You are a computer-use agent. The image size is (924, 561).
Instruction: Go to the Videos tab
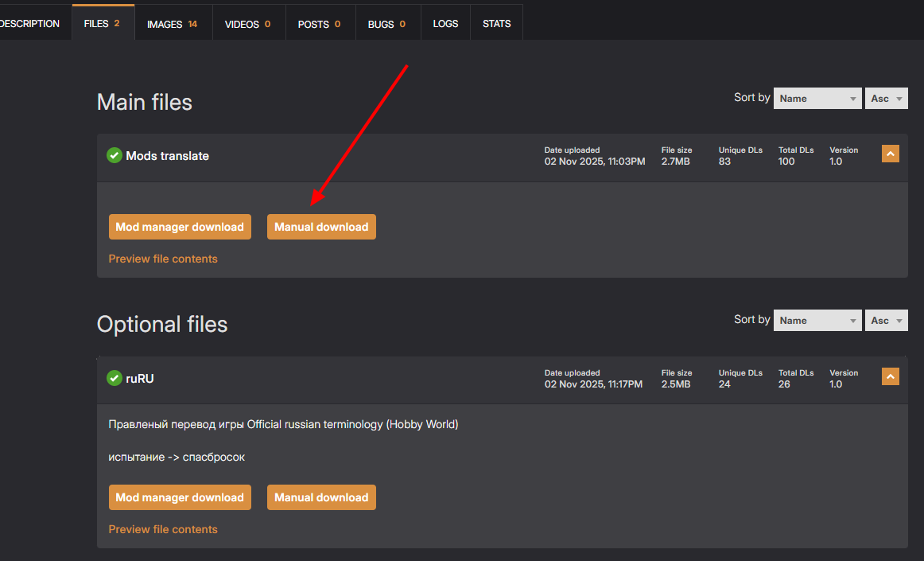click(248, 24)
